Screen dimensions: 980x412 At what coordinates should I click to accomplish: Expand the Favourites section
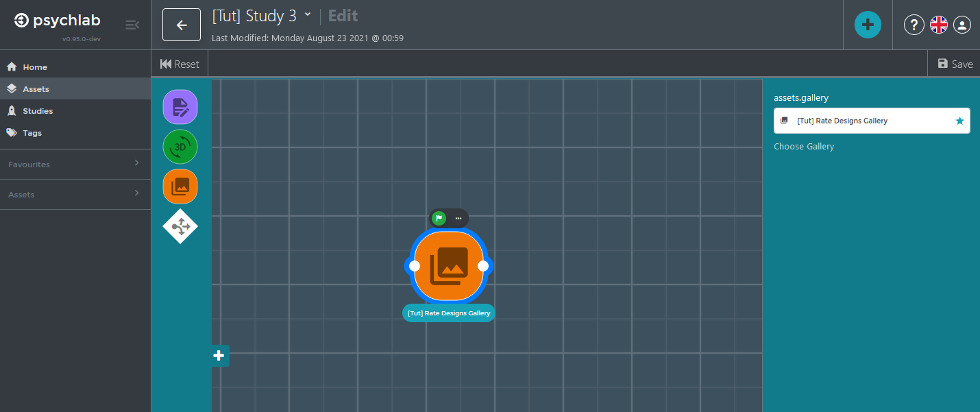click(x=75, y=164)
